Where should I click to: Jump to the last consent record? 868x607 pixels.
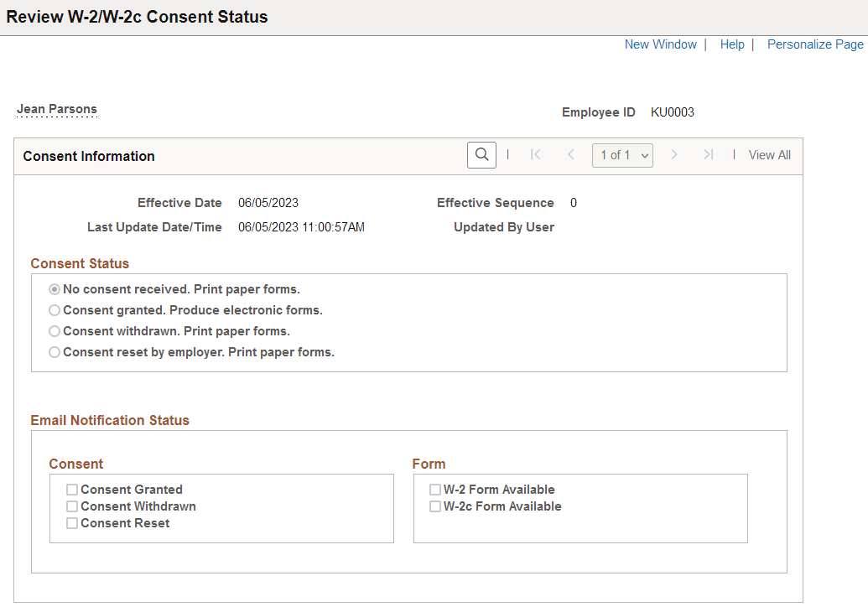point(707,154)
